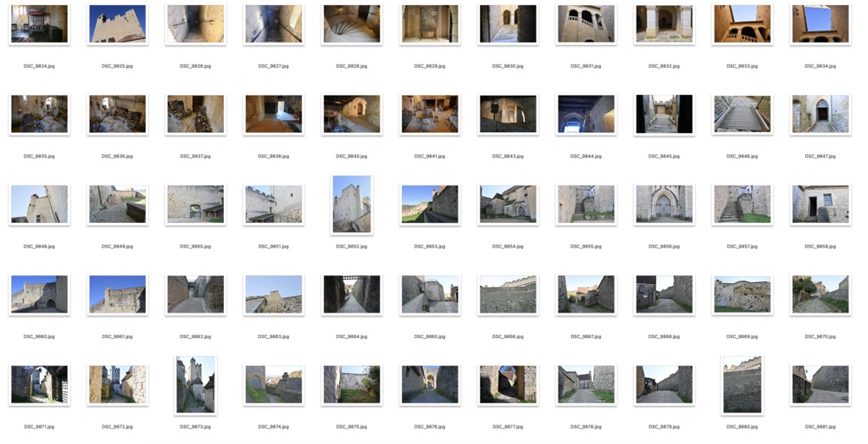The height and width of the screenshot is (444, 868).
Task: Click the file name DSC_9836.jpg
Action: [x=117, y=156]
